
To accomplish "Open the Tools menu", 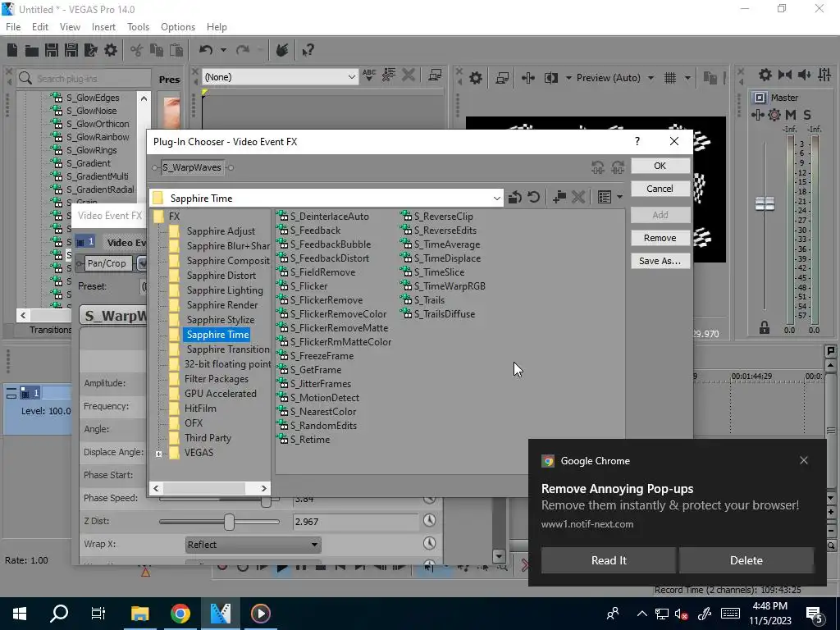I will click(138, 27).
